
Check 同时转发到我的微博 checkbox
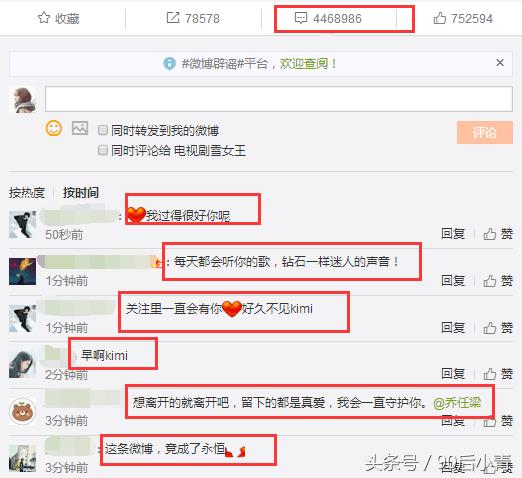click(x=103, y=130)
